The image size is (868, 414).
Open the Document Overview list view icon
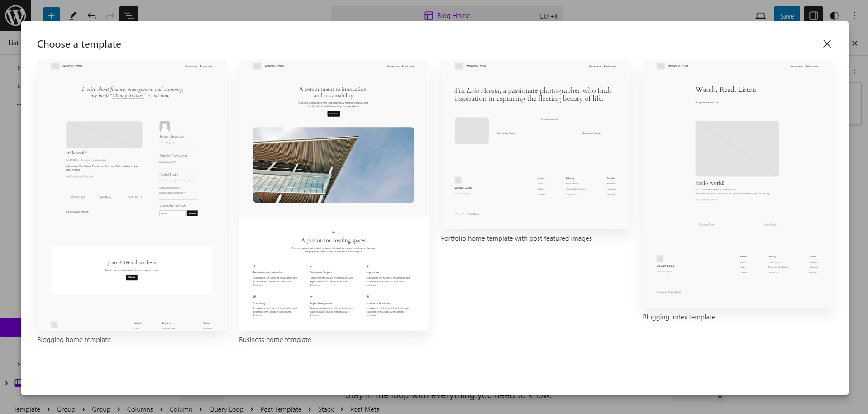point(129,15)
